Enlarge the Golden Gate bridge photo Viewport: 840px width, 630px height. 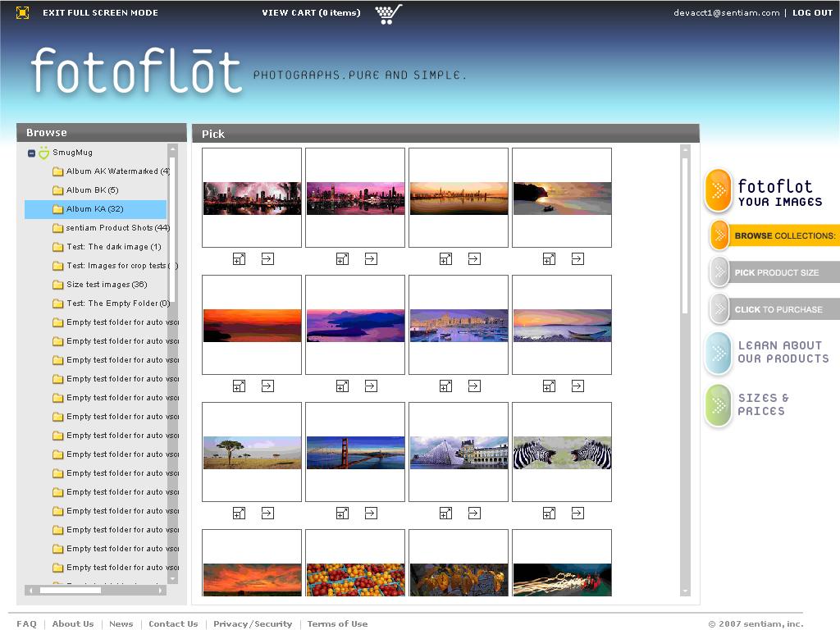pos(342,514)
